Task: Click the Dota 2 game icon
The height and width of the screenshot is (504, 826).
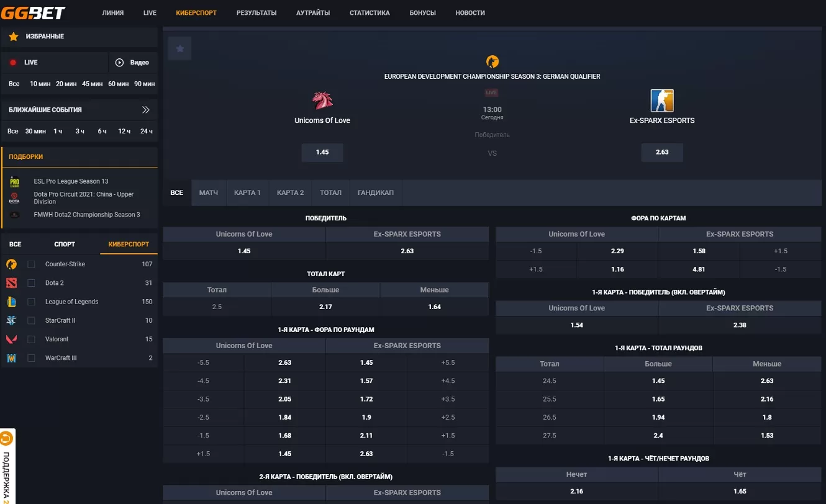Action: [12, 283]
